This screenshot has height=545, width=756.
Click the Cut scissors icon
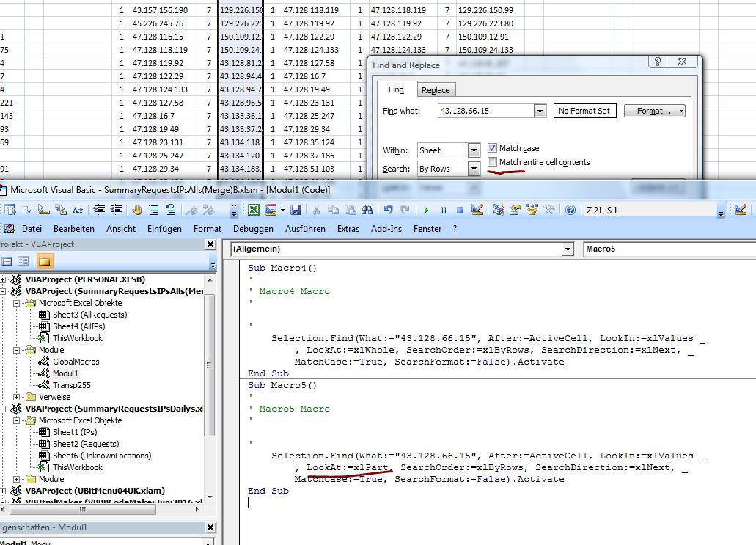[x=316, y=210]
